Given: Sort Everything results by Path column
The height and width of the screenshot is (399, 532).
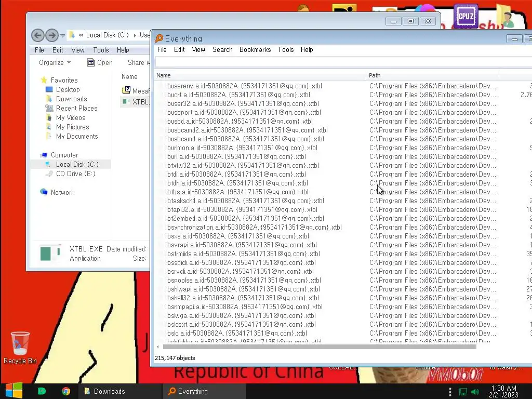Looking at the screenshot, I should pyautogui.click(x=433, y=75).
